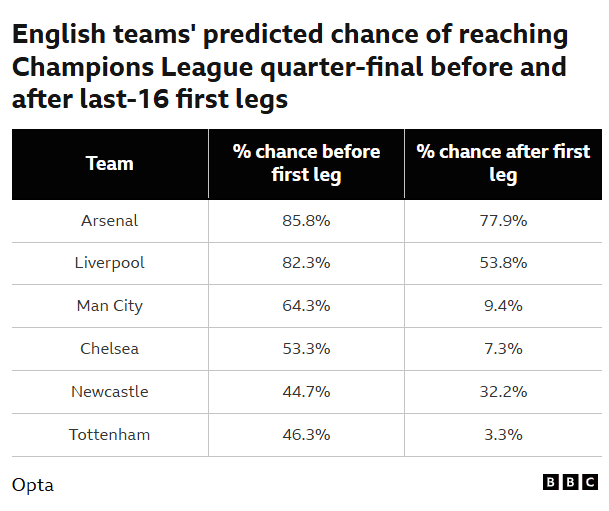The image size is (609, 511).
Task: Select the Arsenal team cell
Action: click(110, 220)
